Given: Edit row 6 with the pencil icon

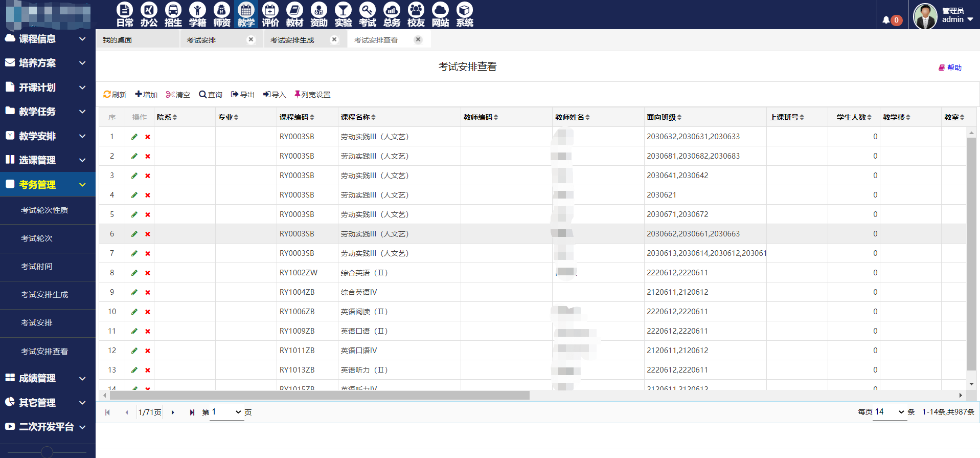Looking at the screenshot, I should click(134, 234).
